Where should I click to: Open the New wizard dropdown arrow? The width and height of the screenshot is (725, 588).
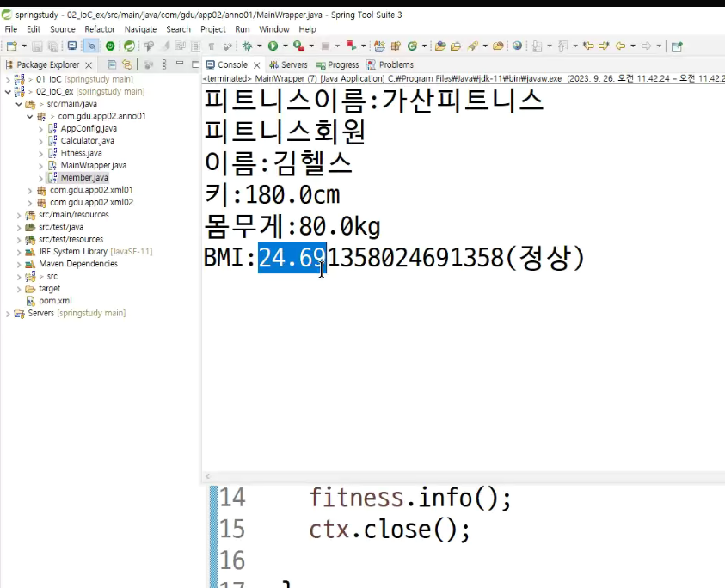tap(24, 46)
